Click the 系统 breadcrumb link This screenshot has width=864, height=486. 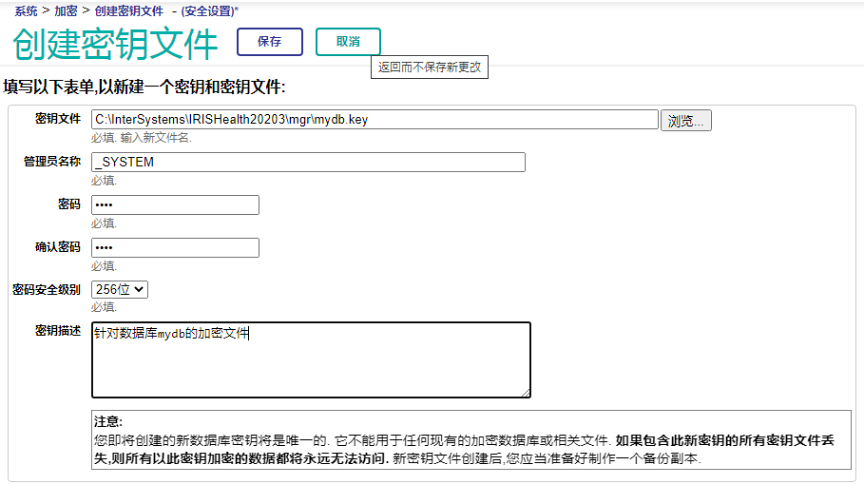(26, 10)
